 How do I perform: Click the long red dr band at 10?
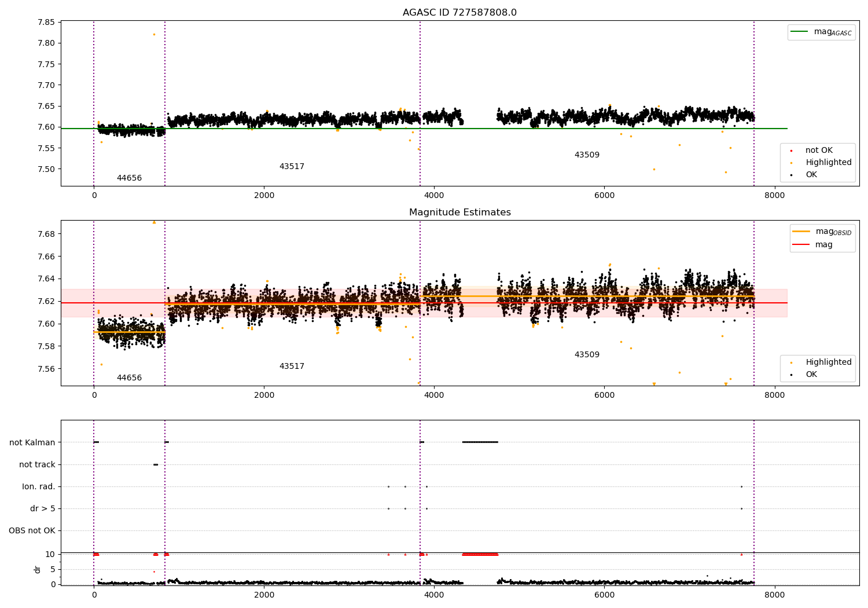tap(480, 554)
